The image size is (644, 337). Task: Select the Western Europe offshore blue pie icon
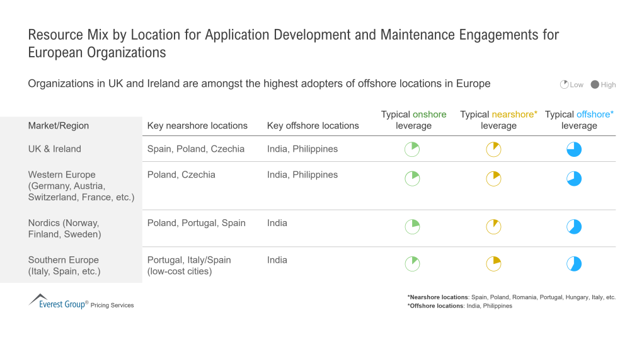coord(573,179)
